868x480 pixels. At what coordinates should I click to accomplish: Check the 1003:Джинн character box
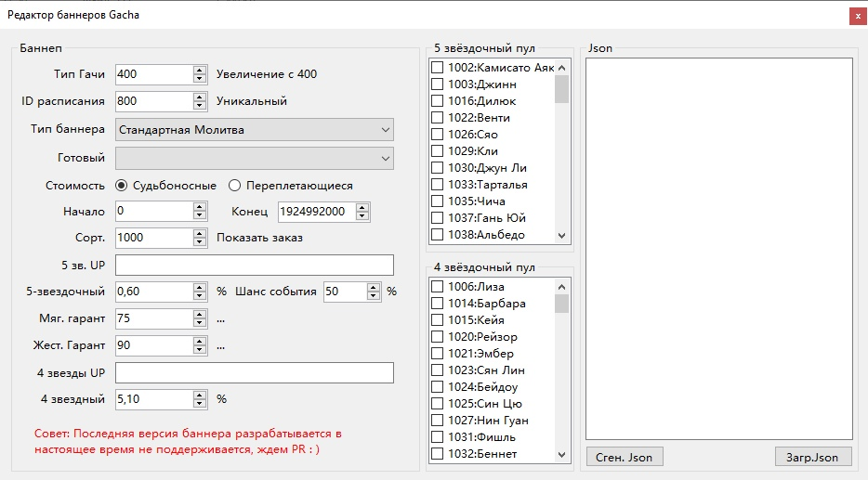tap(437, 84)
